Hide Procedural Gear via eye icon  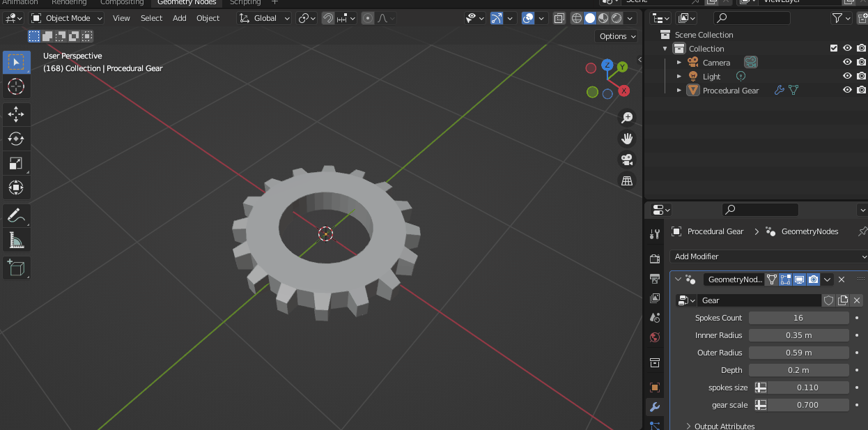(x=848, y=91)
